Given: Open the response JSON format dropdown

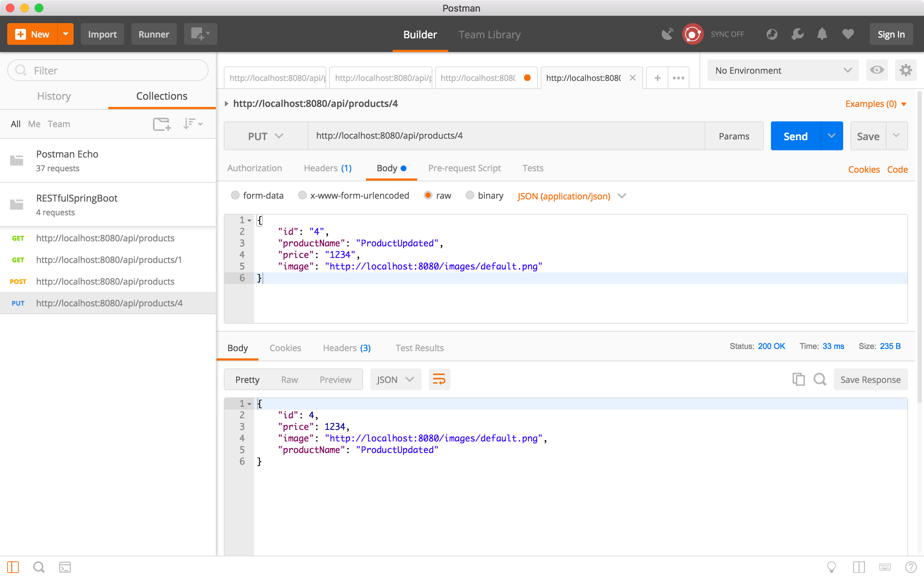Looking at the screenshot, I should pyautogui.click(x=396, y=380).
